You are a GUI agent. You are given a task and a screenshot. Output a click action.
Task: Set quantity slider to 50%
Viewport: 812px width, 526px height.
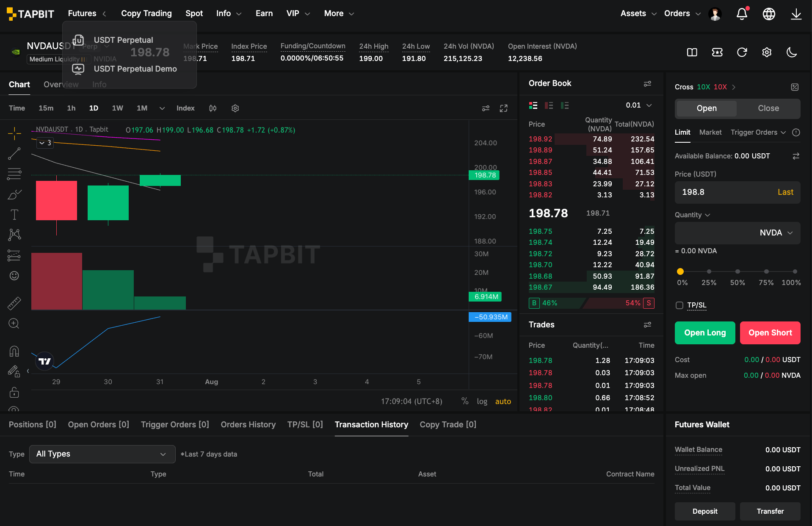pos(737,271)
